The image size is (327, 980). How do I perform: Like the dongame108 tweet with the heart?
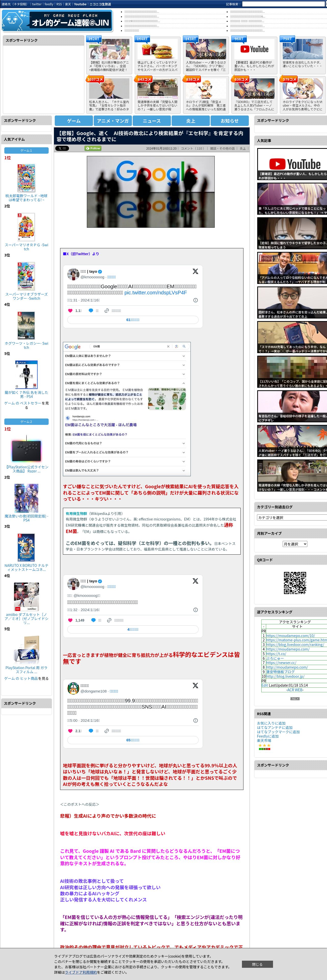point(70,730)
